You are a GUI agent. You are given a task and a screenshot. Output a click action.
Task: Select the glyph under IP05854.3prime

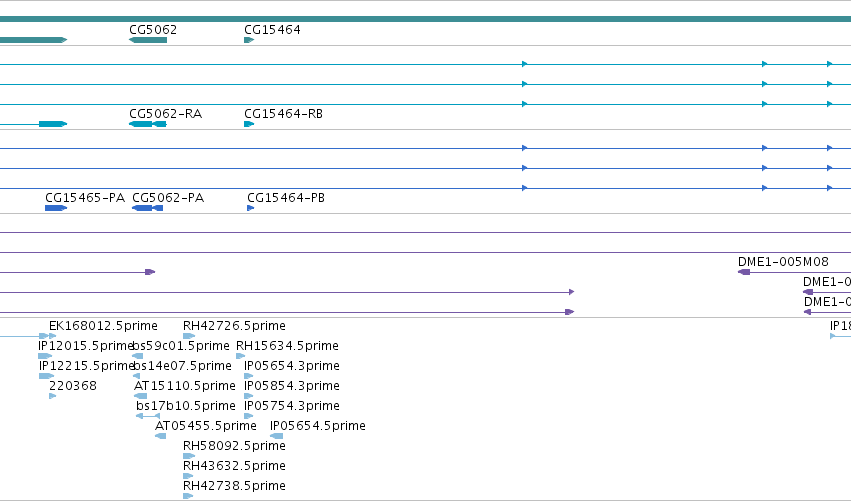click(x=249, y=396)
